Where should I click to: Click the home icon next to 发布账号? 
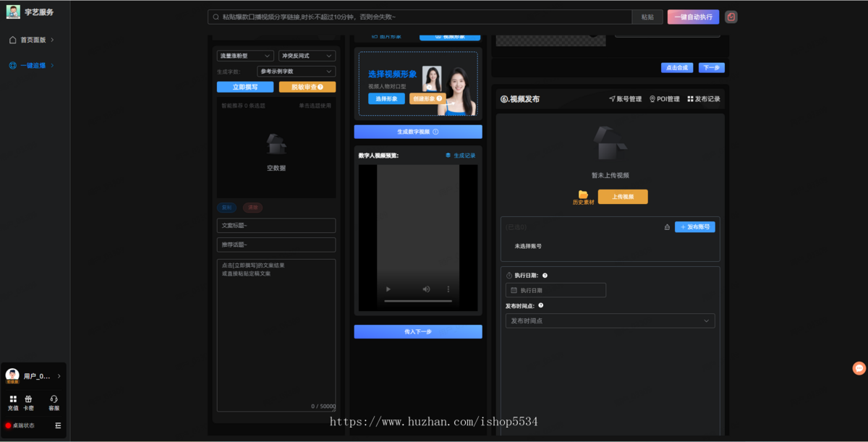click(x=667, y=227)
